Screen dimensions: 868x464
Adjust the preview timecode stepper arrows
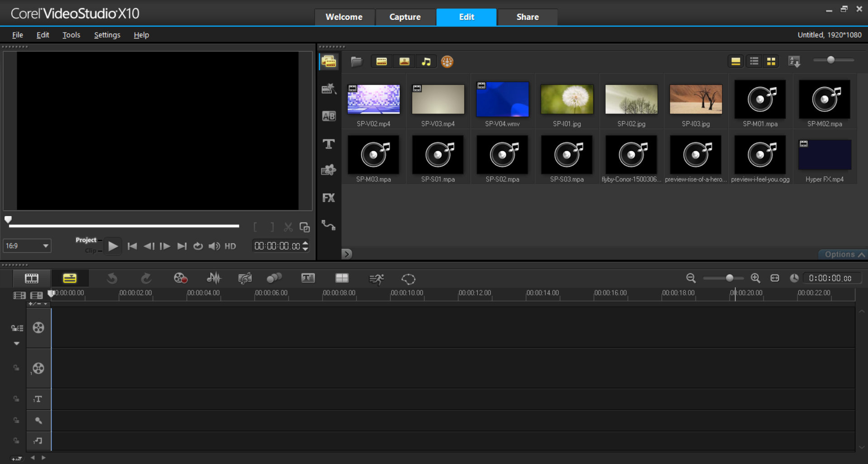tap(305, 246)
